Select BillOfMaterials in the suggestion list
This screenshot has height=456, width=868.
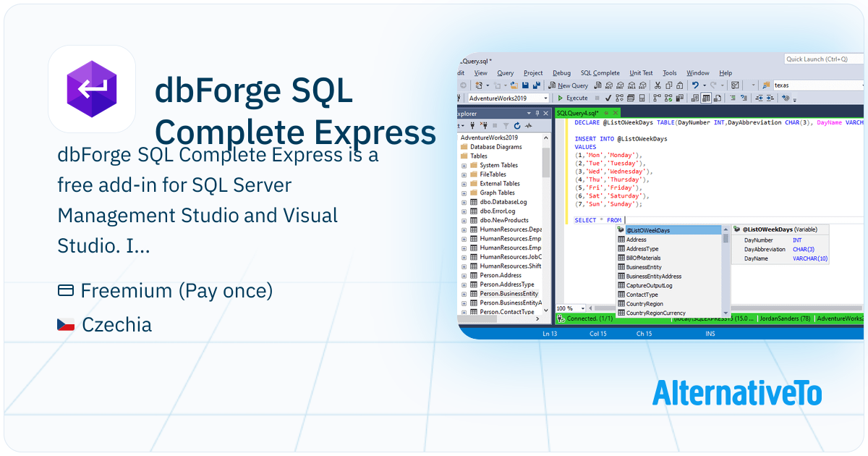[669, 258]
